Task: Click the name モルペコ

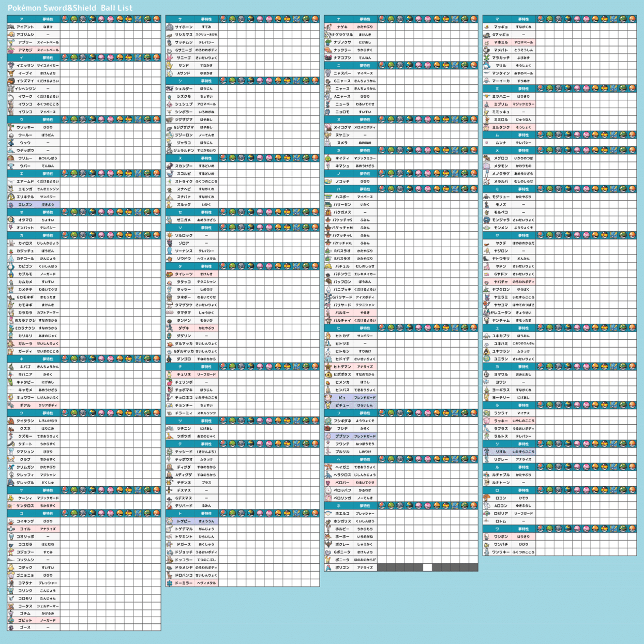Action: (501, 212)
